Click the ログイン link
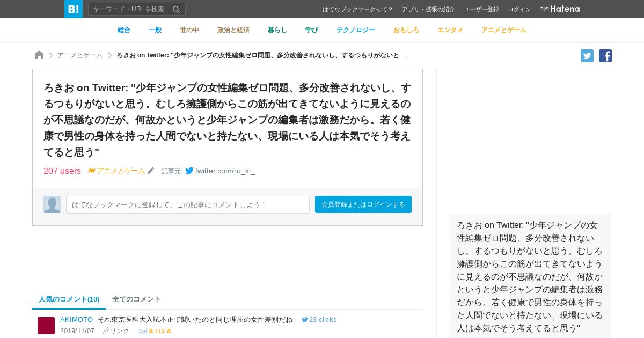 click(x=519, y=9)
